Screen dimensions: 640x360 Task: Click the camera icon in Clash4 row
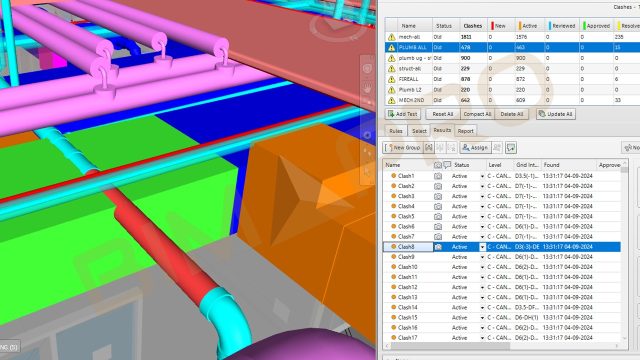[438, 207]
